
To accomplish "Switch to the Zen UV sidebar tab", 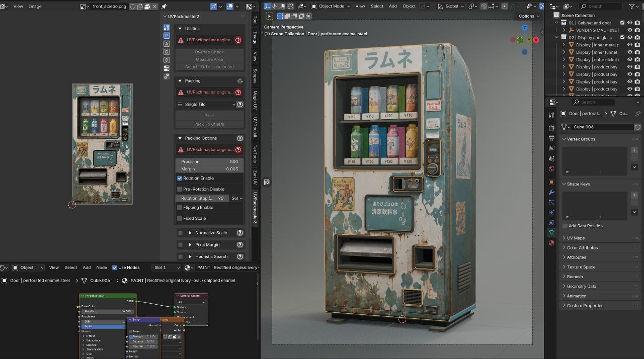I will pos(255,176).
